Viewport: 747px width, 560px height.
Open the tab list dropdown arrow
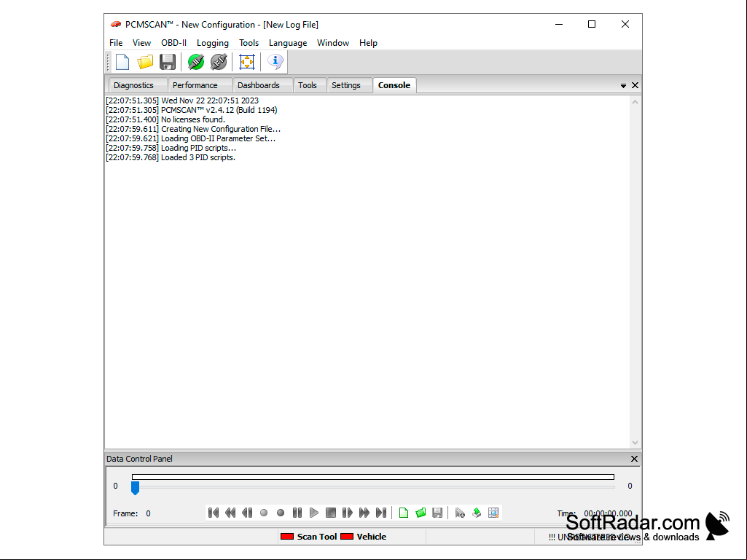point(623,86)
